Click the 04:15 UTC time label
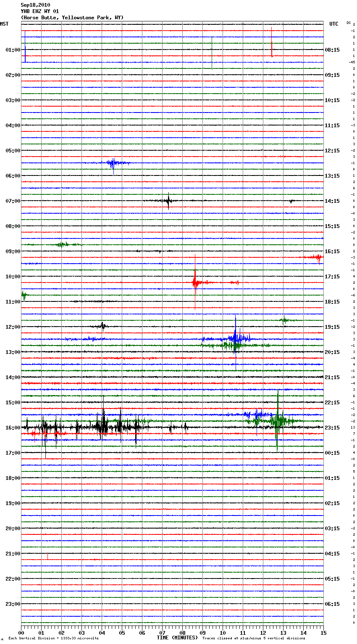357x644 pixels. [x=332, y=554]
